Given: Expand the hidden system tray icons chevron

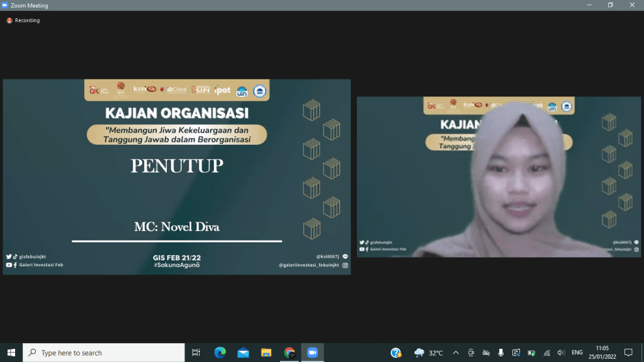Looking at the screenshot, I should [x=456, y=353].
